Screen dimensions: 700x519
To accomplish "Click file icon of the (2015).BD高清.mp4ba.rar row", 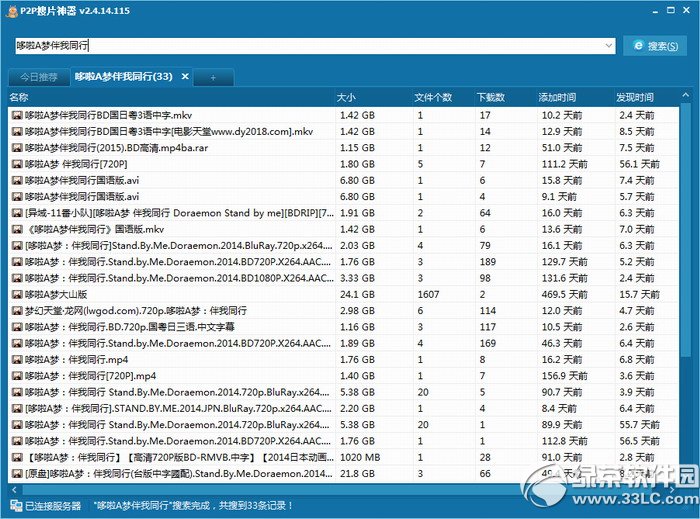I will [x=17, y=148].
